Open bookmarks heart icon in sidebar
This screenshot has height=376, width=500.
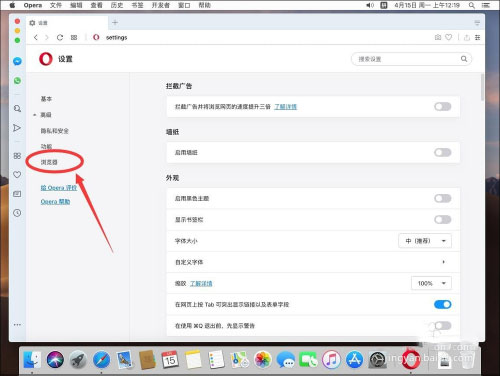tap(17, 175)
